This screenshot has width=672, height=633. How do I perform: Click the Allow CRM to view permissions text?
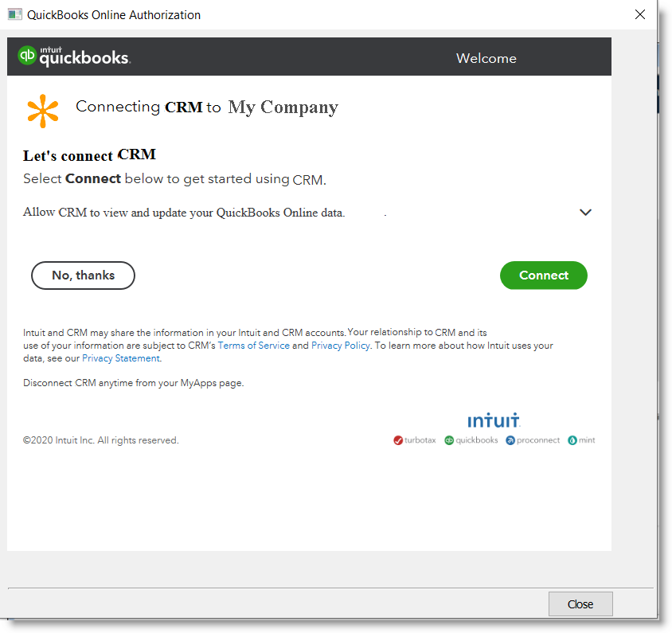(x=184, y=213)
